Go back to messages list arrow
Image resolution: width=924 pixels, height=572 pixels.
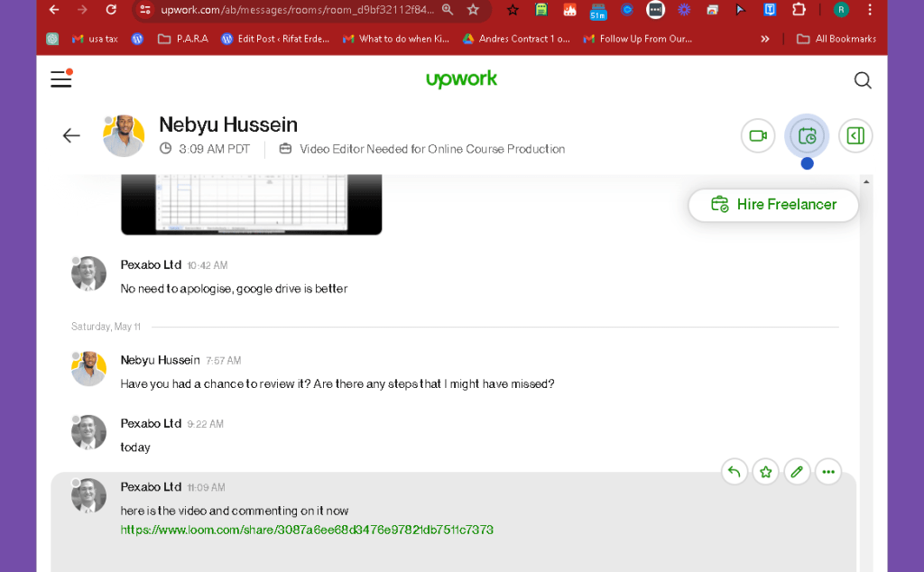coord(71,135)
